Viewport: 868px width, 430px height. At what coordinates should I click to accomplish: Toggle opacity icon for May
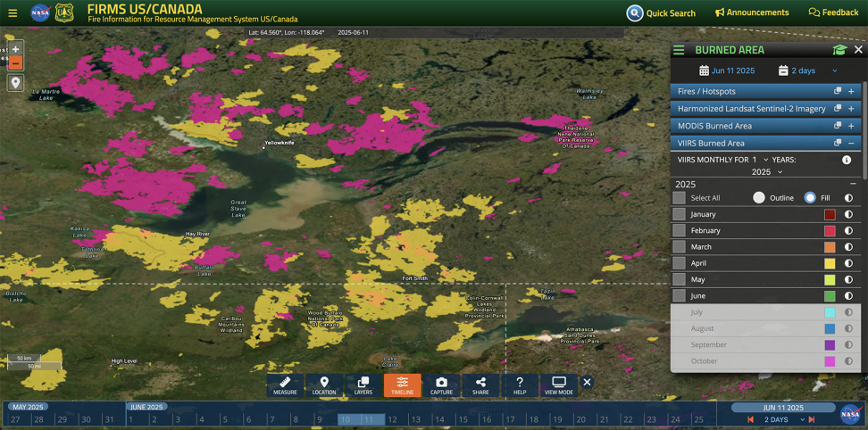(x=848, y=279)
